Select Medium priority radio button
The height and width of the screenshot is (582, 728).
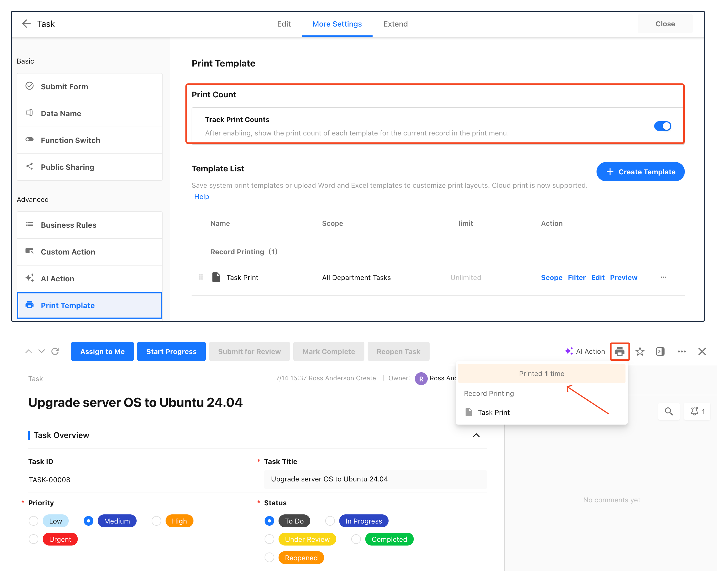click(89, 521)
